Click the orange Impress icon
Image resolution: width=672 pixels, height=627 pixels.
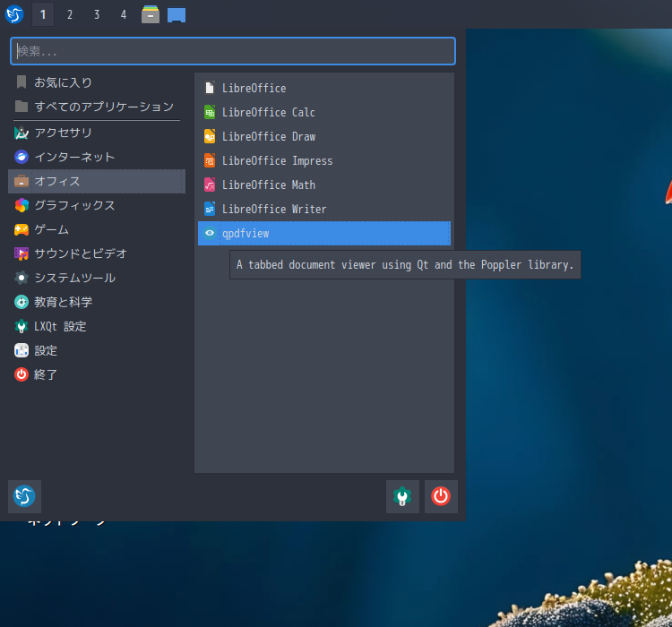(x=210, y=160)
